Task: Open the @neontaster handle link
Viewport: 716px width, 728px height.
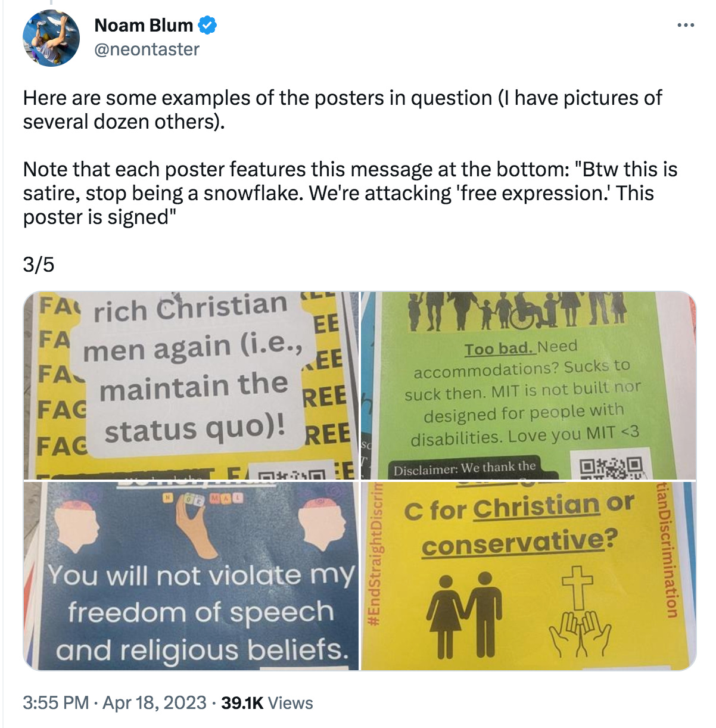Action: [147, 49]
